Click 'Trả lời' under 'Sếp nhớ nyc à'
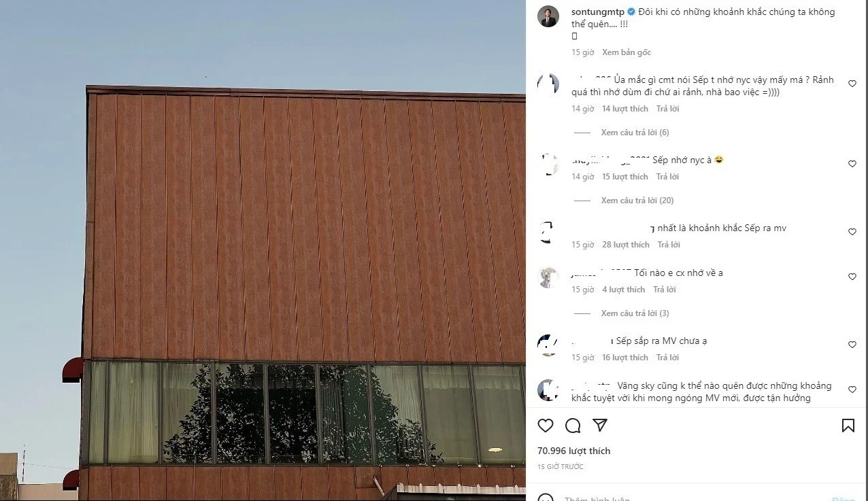The image size is (868, 501). coord(667,177)
